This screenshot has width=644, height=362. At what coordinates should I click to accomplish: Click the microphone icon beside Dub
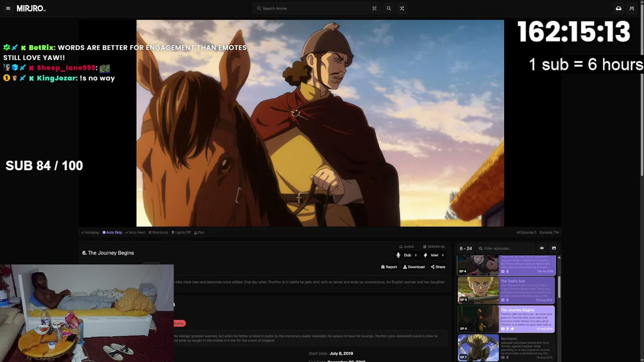click(398, 255)
